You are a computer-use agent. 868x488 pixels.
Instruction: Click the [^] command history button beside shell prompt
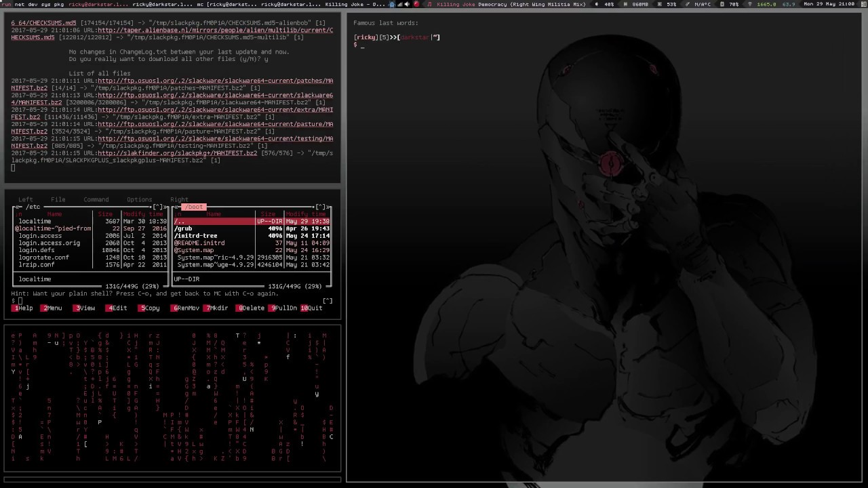pyautogui.click(x=328, y=301)
